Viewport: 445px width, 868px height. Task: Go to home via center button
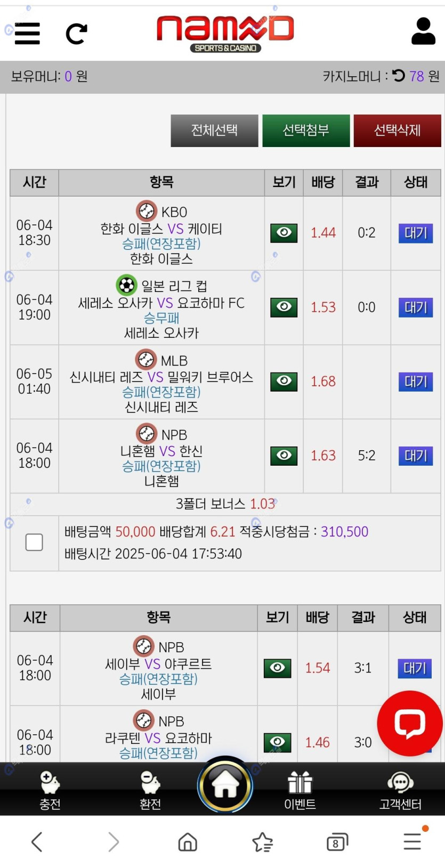tap(225, 784)
